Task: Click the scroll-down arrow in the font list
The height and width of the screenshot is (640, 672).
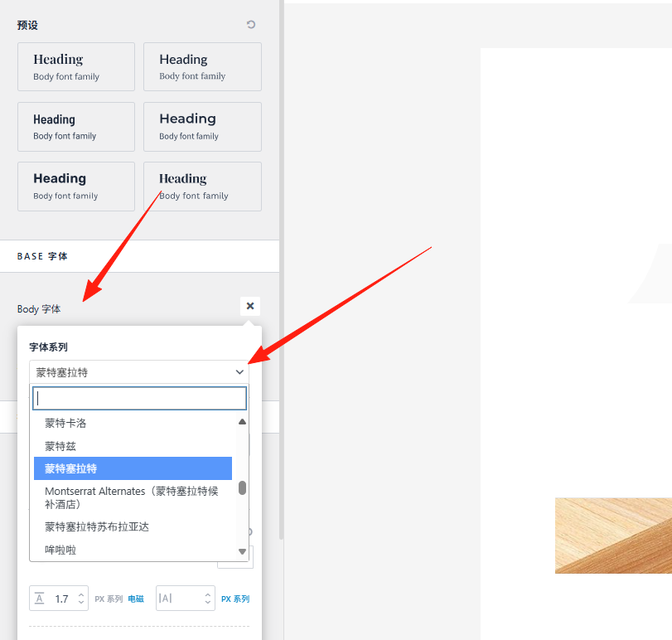Action: (x=243, y=550)
